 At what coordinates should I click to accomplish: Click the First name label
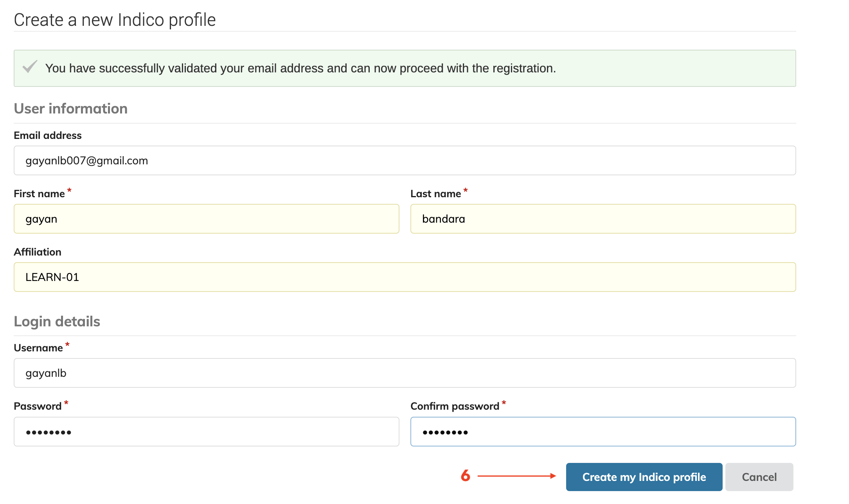(39, 194)
